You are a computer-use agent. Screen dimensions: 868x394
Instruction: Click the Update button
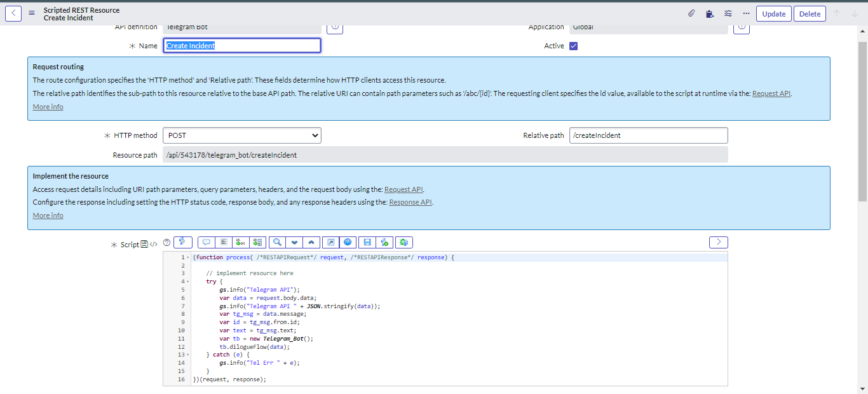point(773,14)
